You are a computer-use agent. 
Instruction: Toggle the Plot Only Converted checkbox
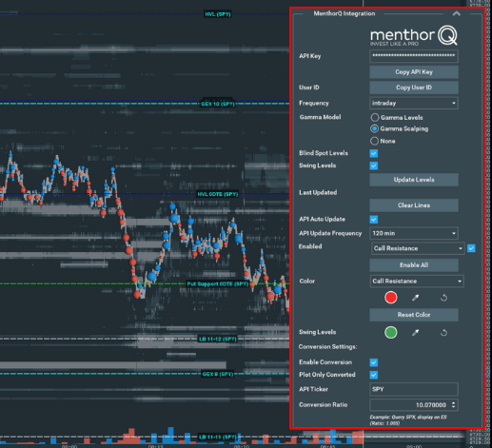(374, 375)
